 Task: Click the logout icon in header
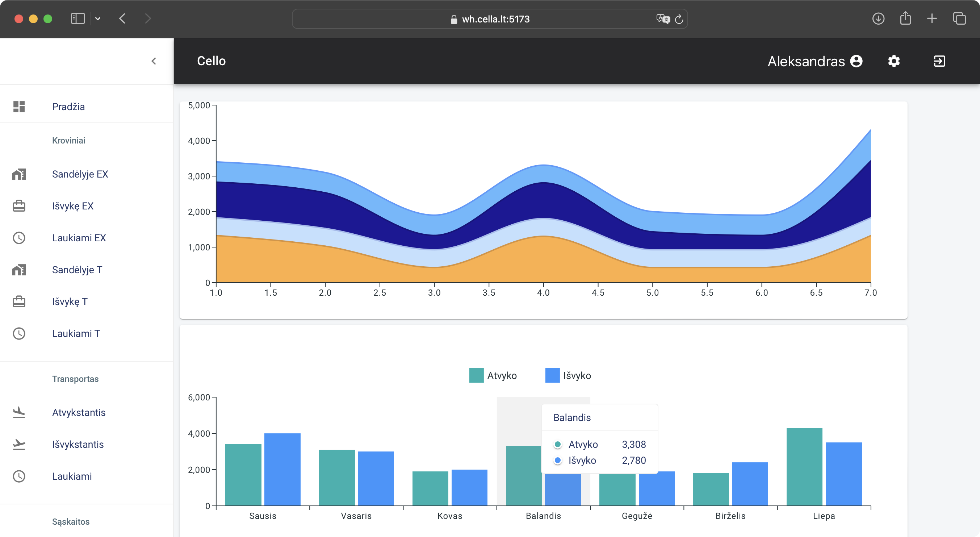[939, 61]
